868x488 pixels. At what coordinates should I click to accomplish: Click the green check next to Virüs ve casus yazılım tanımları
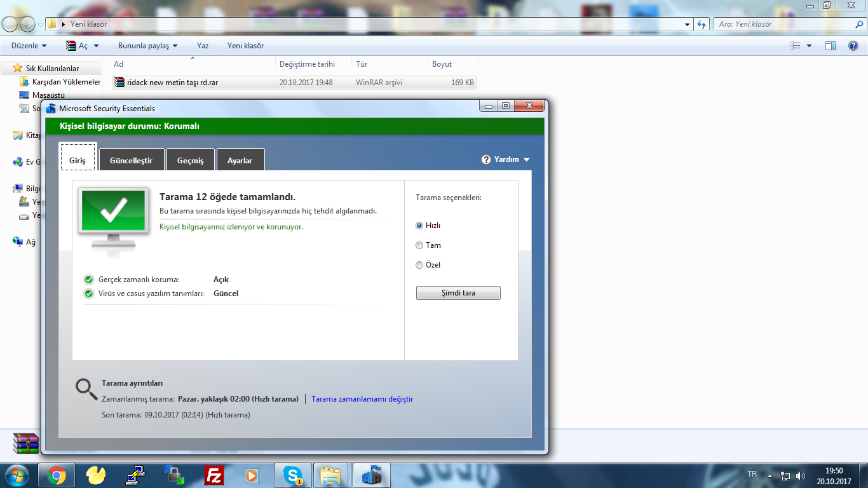click(89, 294)
